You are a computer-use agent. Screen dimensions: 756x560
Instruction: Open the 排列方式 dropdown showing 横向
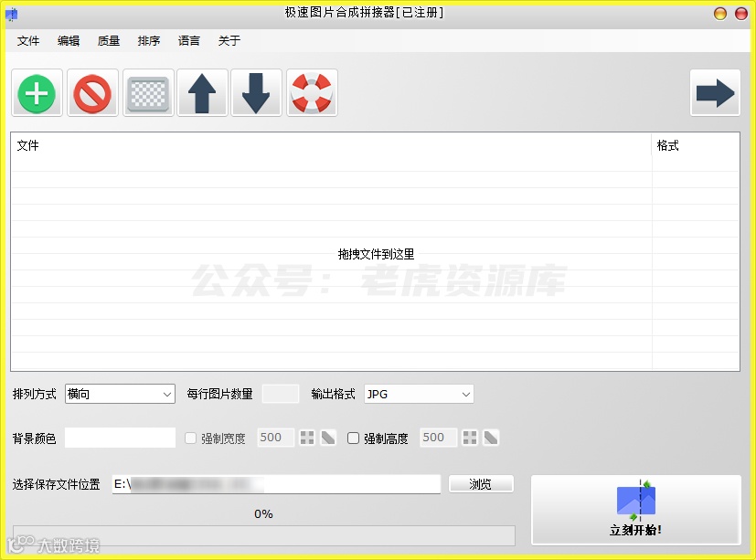pos(120,394)
